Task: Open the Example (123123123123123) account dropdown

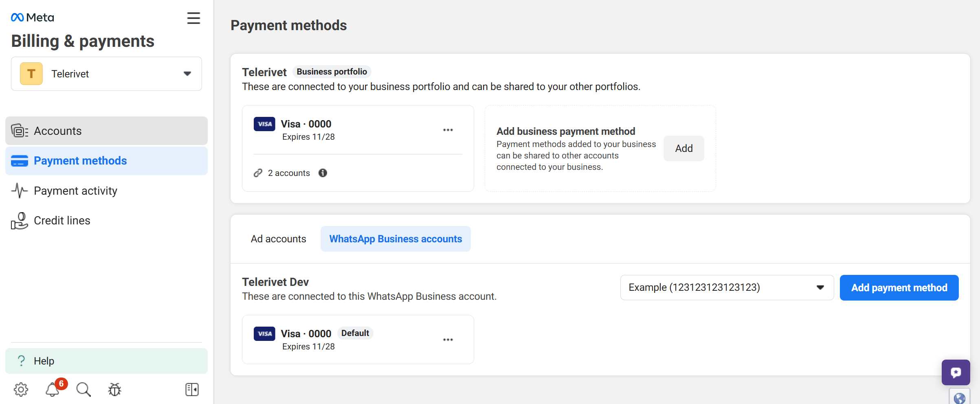Action: [x=727, y=288]
